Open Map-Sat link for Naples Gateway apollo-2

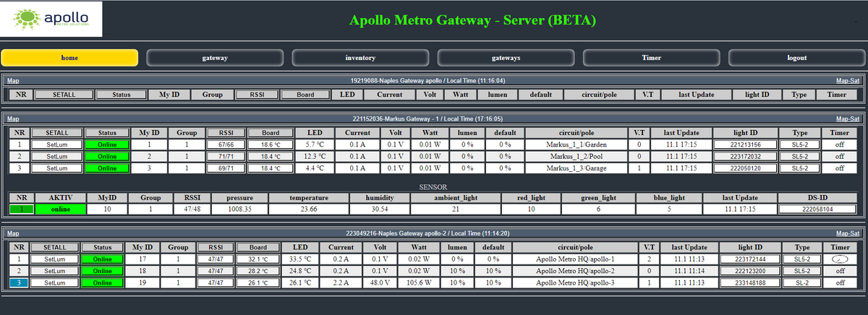(x=847, y=233)
